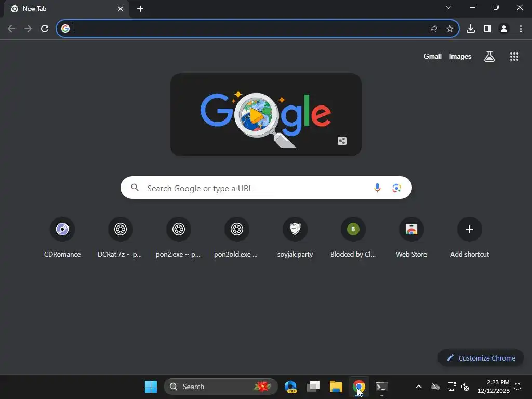Click the browser forward arrow
Image resolution: width=532 pixels, height=399 pixels.
click(28, 29)
